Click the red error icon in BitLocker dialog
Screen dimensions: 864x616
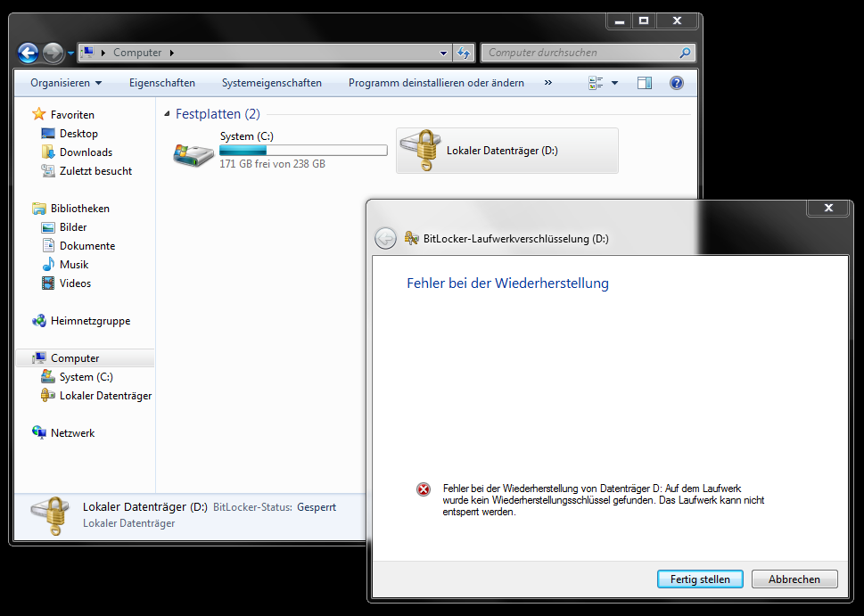click(424, 489)
